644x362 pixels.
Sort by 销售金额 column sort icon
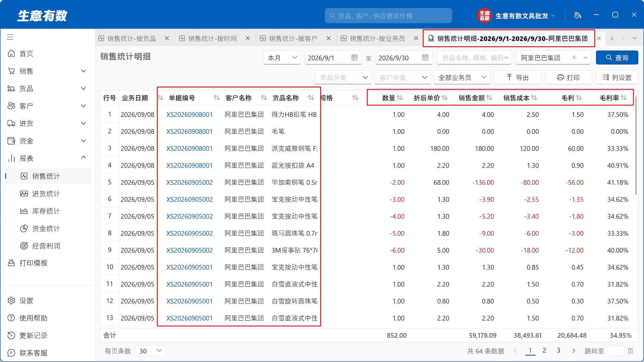click(x=490, y=98)
